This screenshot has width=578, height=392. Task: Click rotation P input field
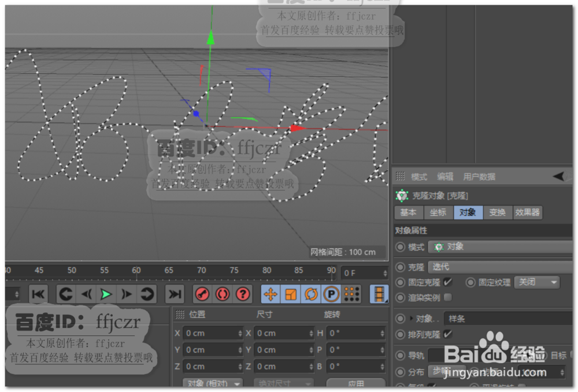click(x=355, y=350)
